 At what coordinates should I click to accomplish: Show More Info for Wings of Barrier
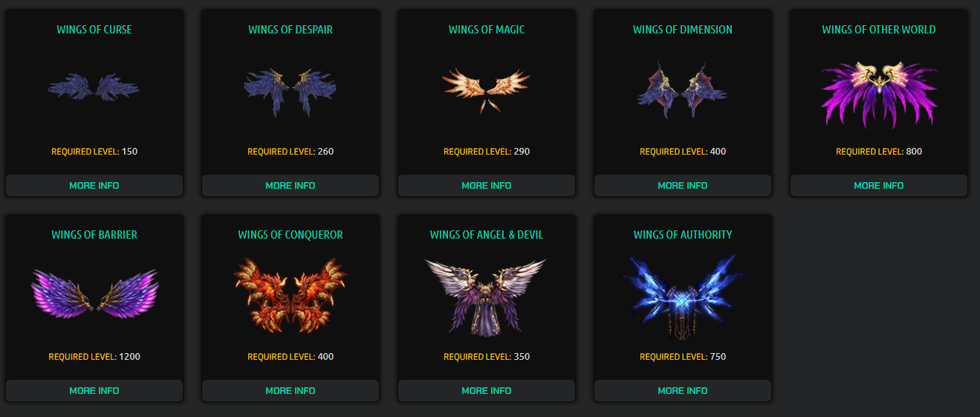(x=94, y=390)
